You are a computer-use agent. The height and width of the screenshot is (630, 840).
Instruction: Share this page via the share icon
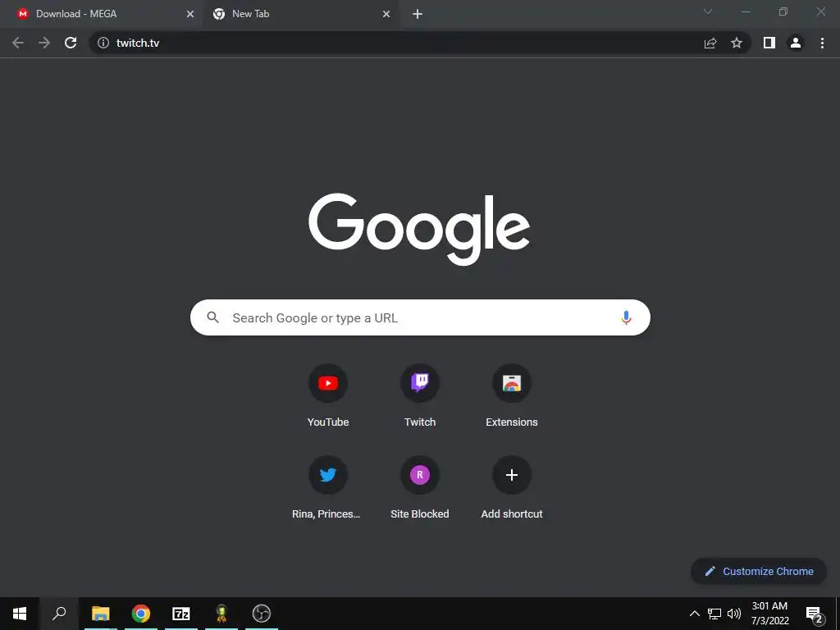710,43
